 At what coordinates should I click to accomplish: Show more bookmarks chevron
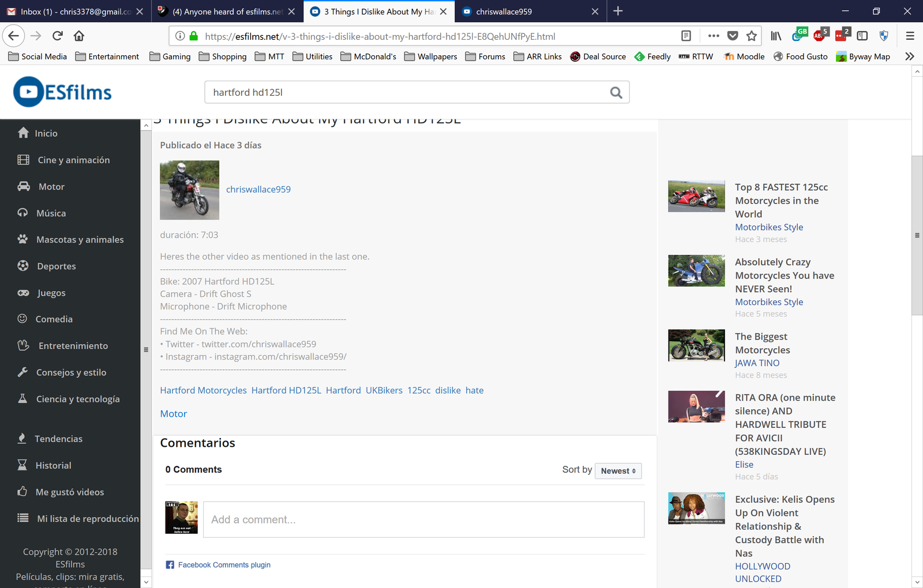tap(910, 56)
